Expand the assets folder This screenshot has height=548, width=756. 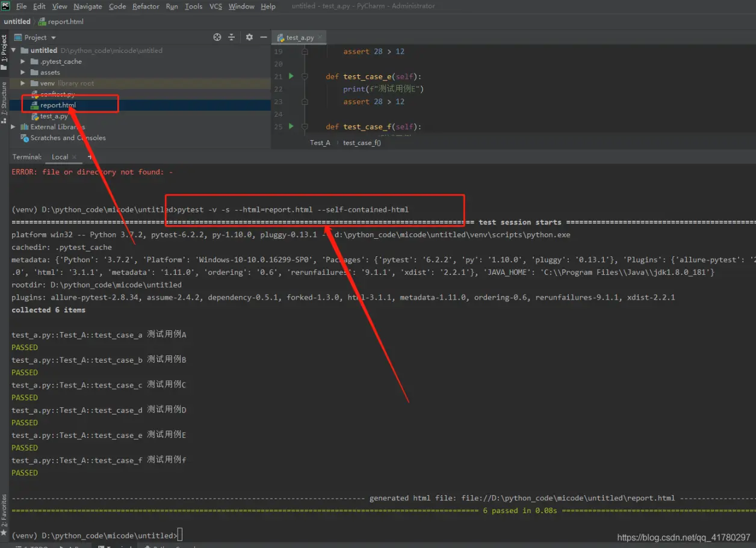click(x=23, y=72)
